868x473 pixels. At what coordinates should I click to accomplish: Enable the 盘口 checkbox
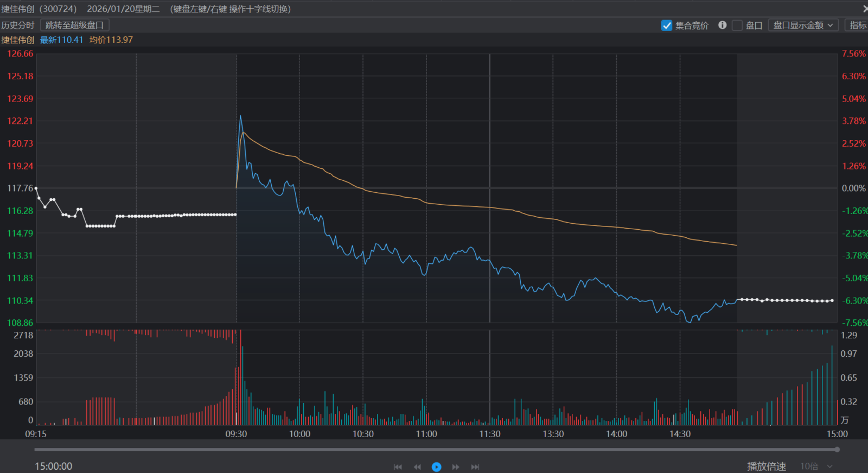(x=737, y=26)
